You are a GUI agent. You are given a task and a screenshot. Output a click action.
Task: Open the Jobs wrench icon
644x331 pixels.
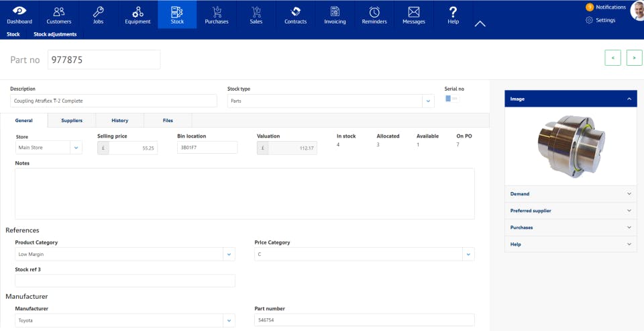point(98,11)
